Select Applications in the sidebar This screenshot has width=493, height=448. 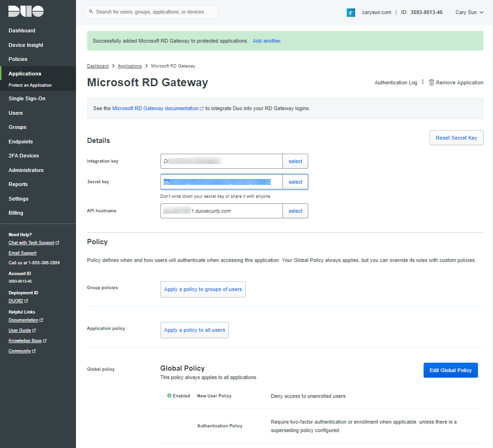(x=25, y=74)
